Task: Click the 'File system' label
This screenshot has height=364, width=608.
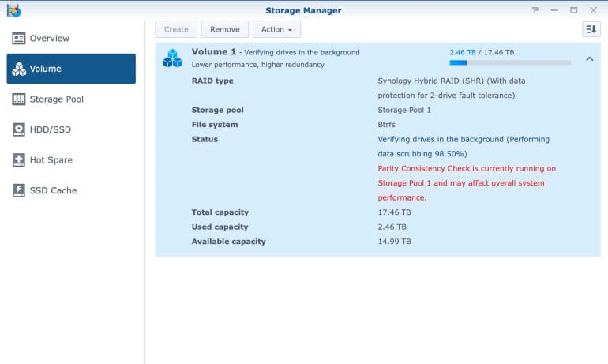Action: tap(215, 125)
